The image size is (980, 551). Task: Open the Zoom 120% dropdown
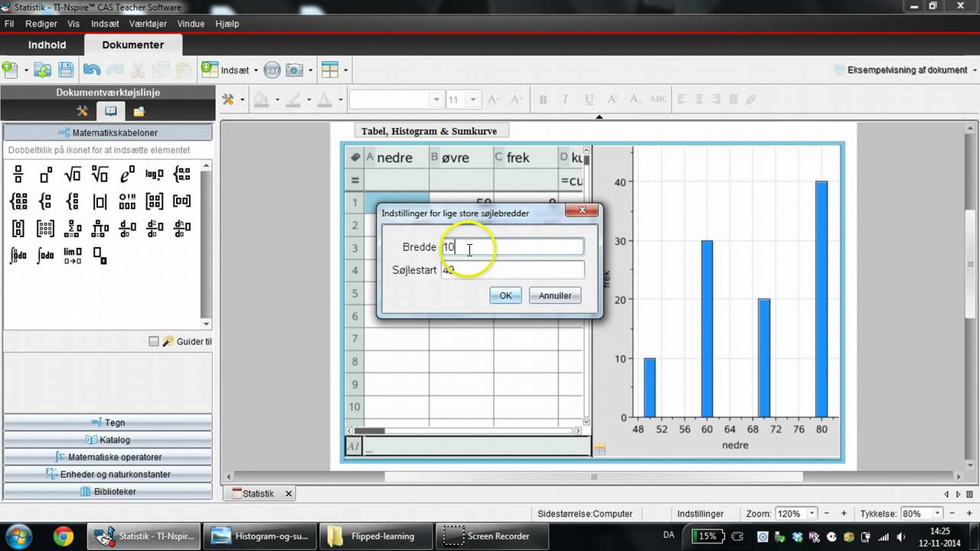point(812,514)
